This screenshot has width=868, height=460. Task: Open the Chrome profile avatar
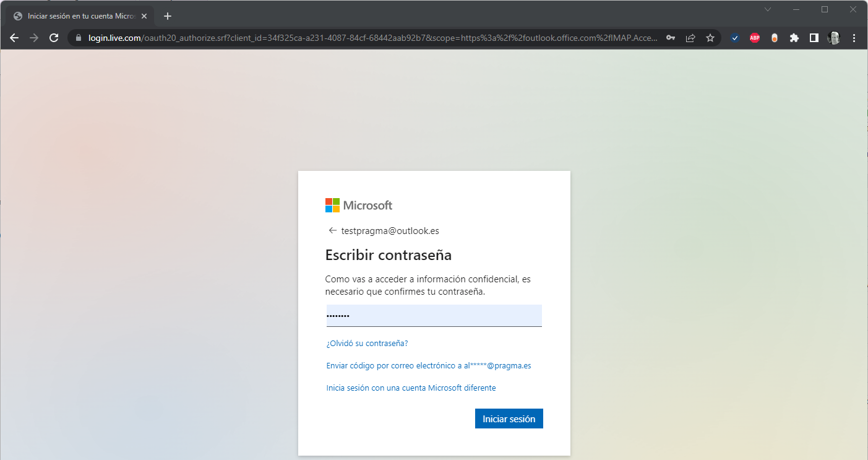pyautogui.click(x=834, y=38)
